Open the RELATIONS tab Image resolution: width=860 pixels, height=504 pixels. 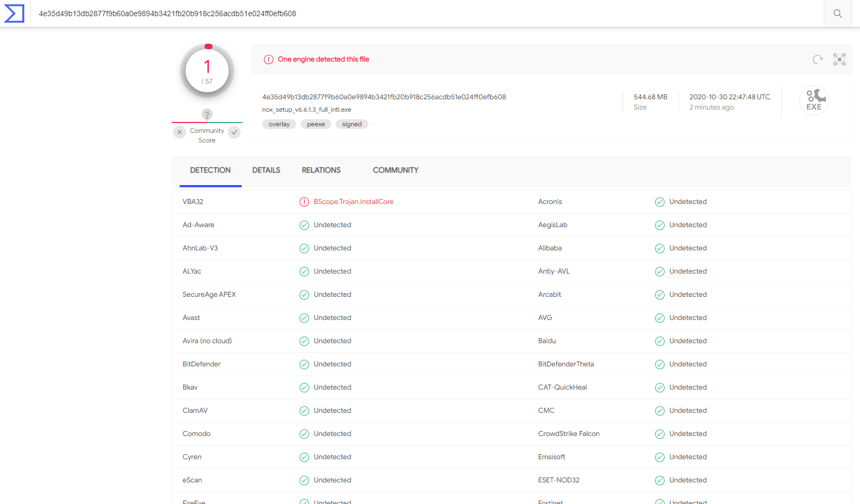(x=321, y=170)
